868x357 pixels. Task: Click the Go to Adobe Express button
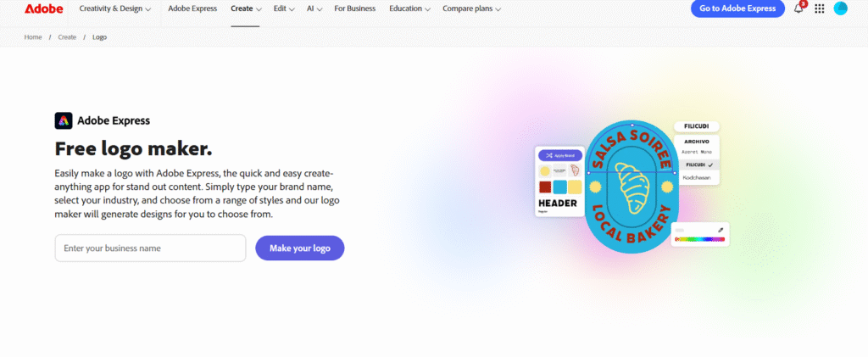click(x=737, y=8)
